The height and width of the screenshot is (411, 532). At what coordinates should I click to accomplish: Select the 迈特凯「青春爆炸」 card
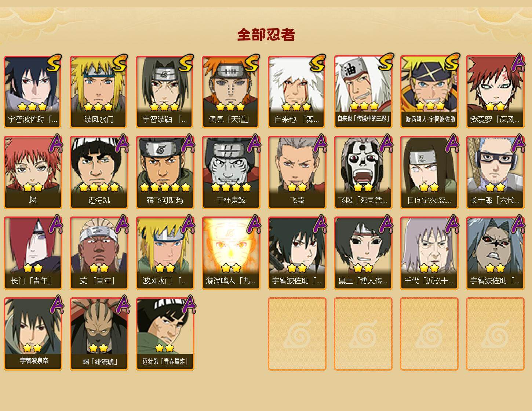pyautogui.click(x=165, y=334)
